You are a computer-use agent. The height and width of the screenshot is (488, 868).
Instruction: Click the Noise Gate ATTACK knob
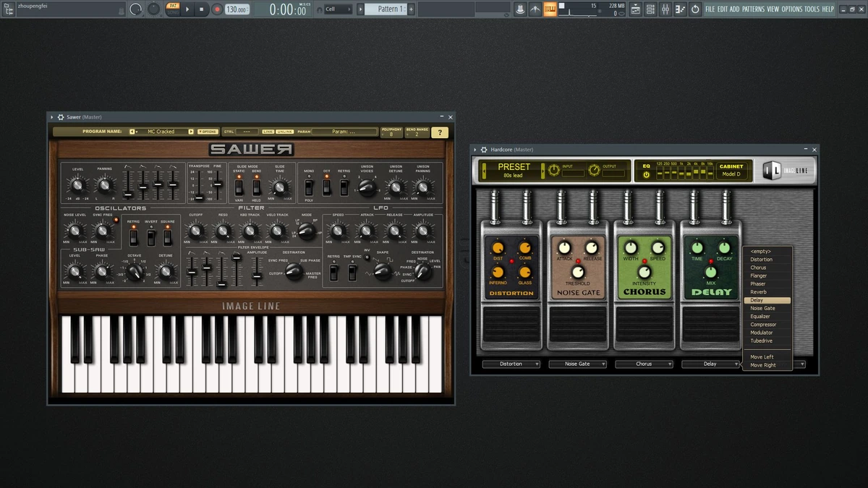(x=564, y=248)
